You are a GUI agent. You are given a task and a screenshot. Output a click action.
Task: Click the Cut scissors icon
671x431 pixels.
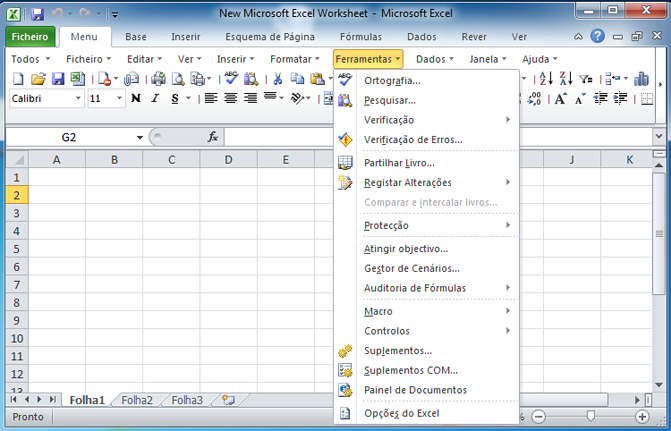tap(278, 79)
